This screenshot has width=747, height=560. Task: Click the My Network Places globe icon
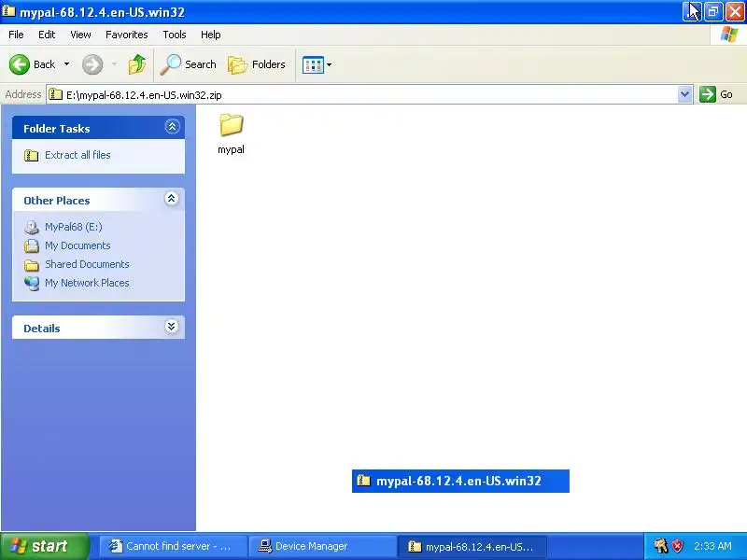click(32, 284)
